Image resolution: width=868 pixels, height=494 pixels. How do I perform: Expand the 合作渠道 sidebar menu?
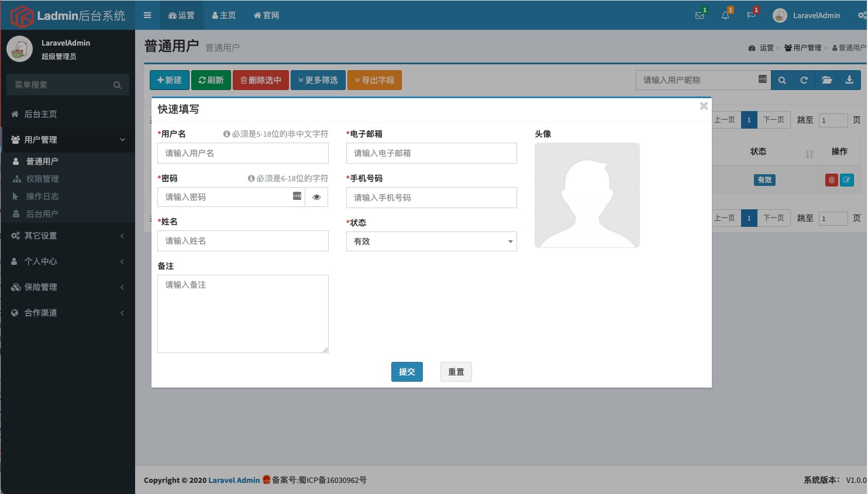click(68, 313)
